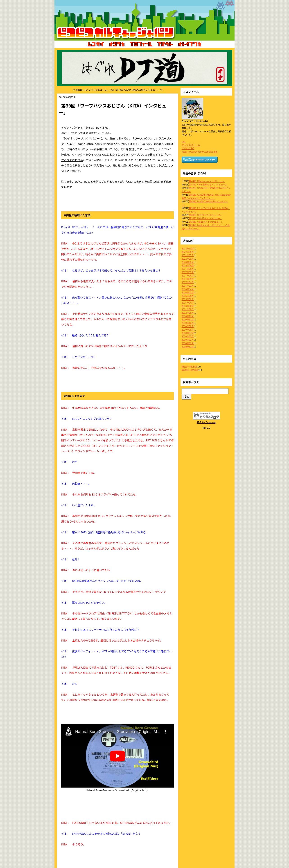The image size is (289, 868).
Task: Open the オトイアワセ navigation menu item
Action: 190,44
